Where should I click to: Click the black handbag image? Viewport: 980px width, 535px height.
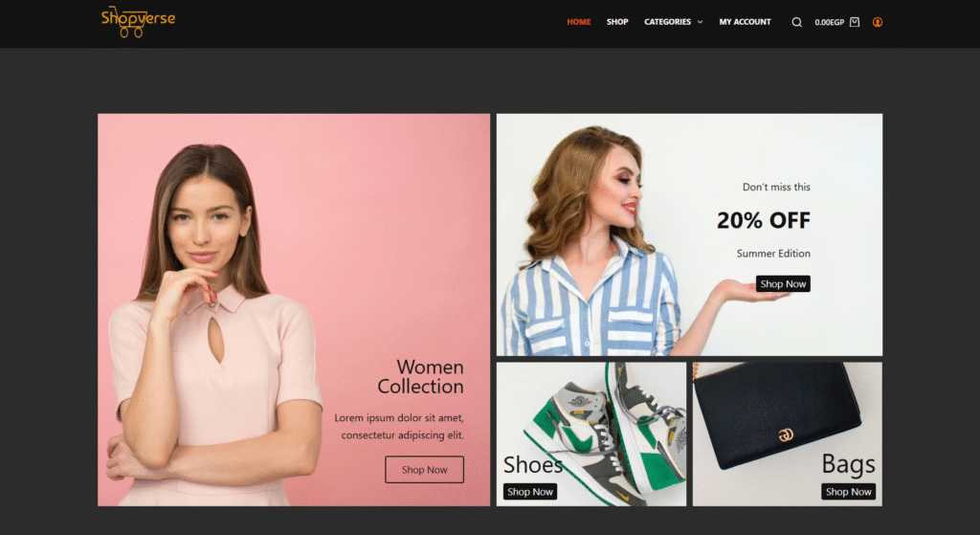(788, 434)
